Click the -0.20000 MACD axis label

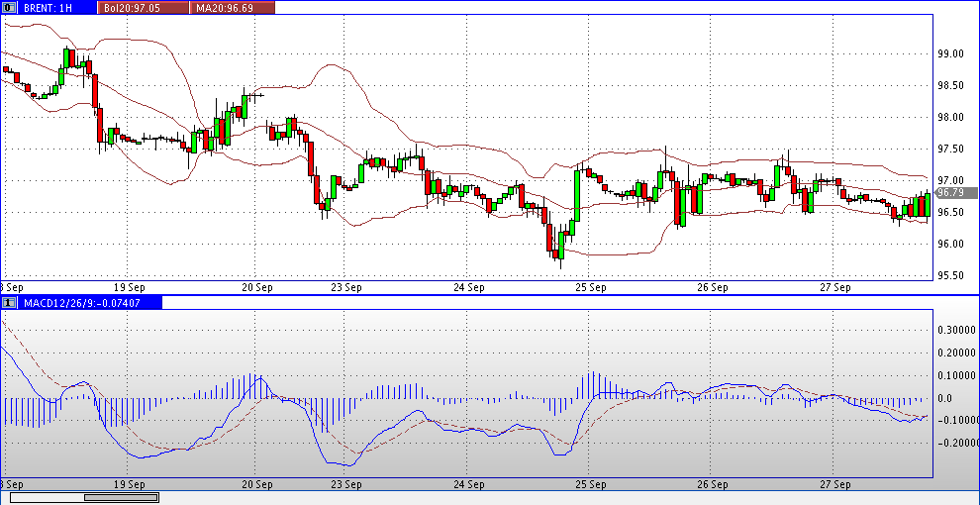(x=956, y=444)
